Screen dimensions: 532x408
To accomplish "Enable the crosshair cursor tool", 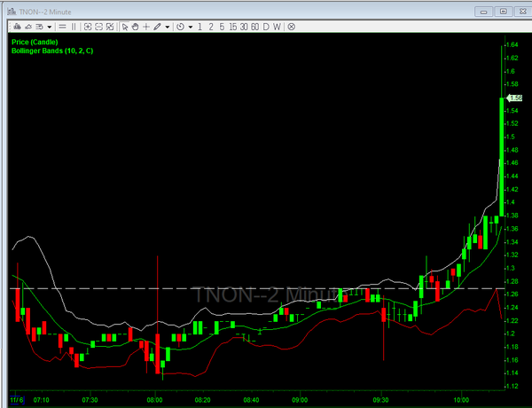I will [146, 27].
